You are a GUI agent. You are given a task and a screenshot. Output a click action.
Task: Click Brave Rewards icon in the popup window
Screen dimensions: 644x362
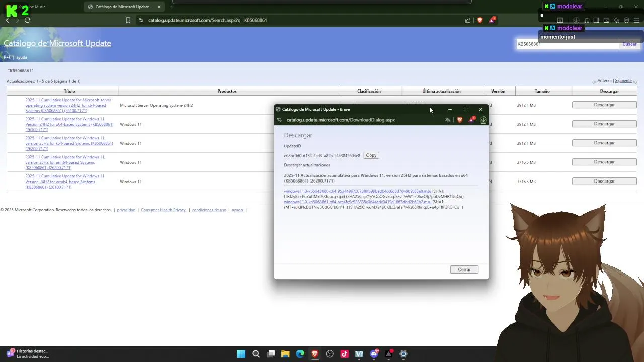471,120
